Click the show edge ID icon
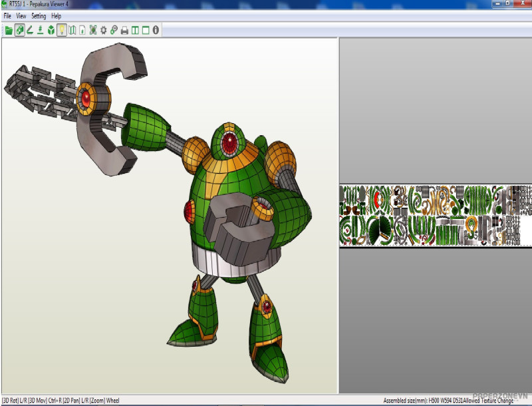 coord(41,30)
